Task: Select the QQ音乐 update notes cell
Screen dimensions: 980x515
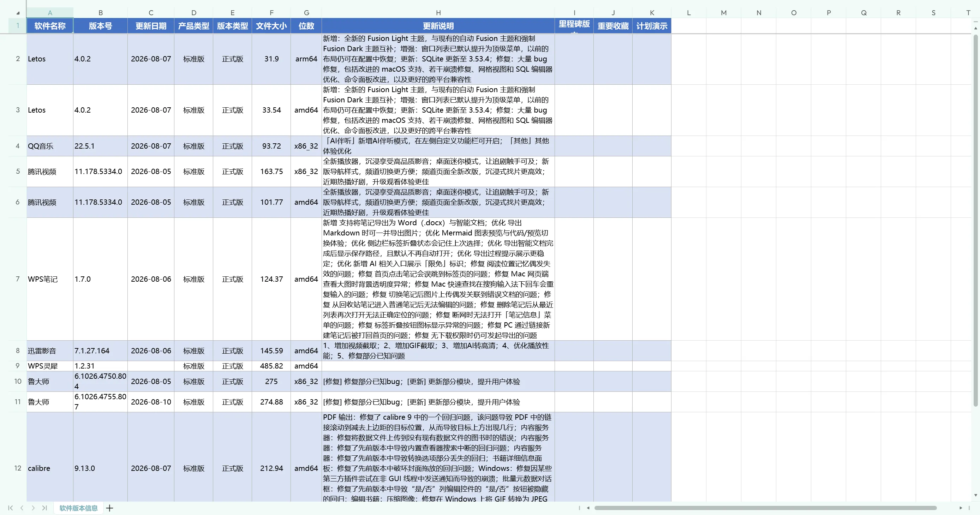Action: coord(438,146)
